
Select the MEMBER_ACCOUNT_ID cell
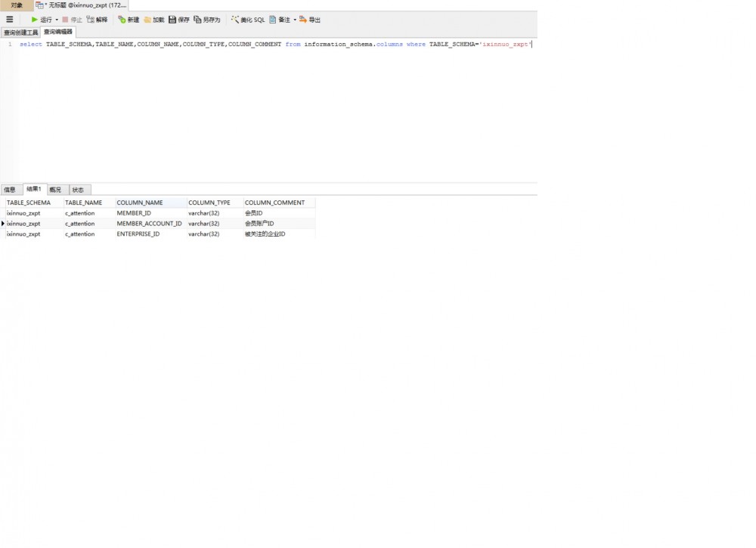(x=150, y=224)
